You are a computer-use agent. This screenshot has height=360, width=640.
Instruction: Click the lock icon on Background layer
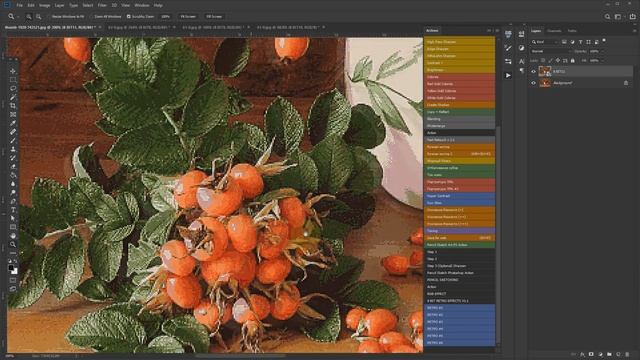coord(626,83)
